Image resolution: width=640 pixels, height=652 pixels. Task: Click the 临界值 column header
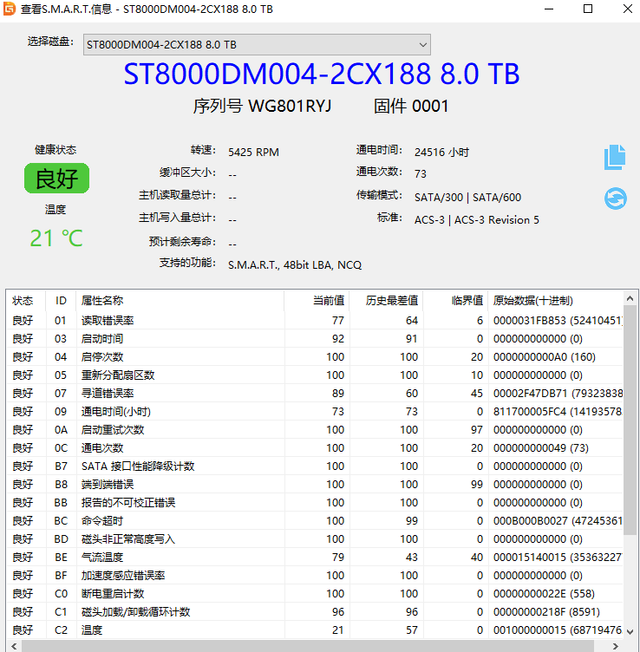(467, 301)
